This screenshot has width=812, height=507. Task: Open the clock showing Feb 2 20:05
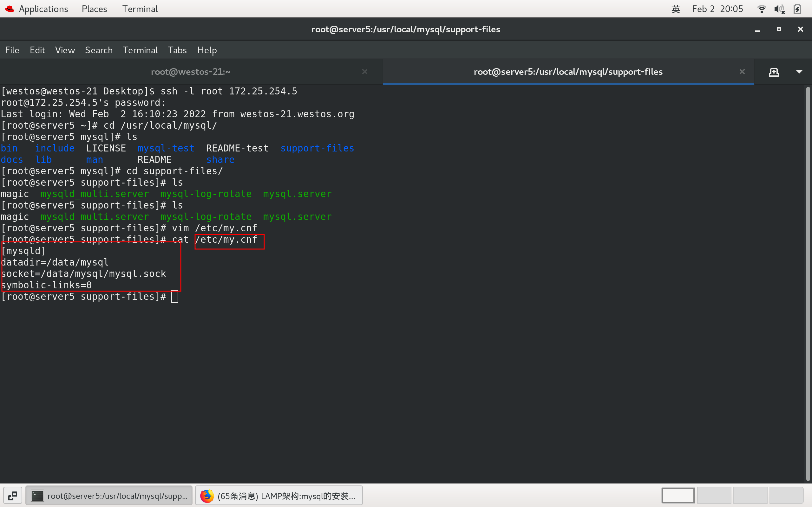[717, 9]
